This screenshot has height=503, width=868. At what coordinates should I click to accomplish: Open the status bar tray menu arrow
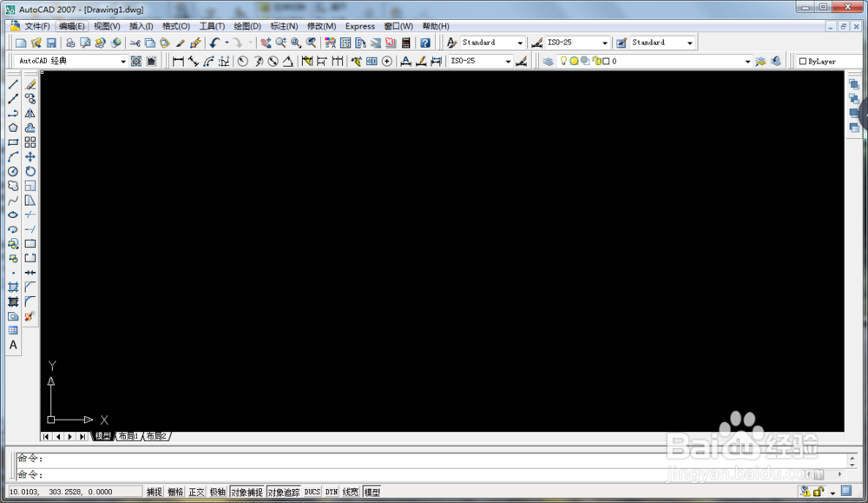point(832,493)
